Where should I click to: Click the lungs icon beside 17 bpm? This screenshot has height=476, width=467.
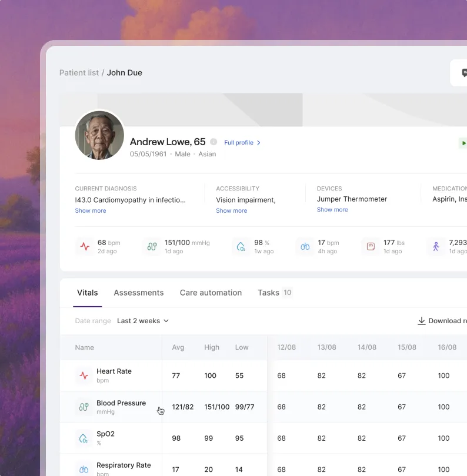pos(305,246)
